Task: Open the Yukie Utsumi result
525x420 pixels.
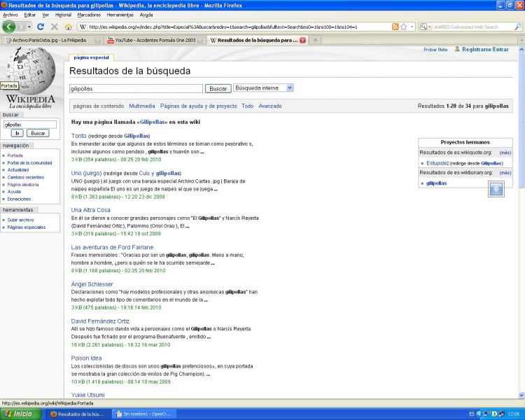Action: (x=87, y=395)
